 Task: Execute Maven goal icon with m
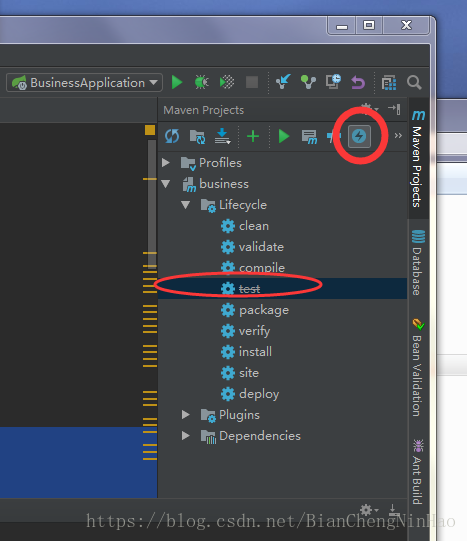point(309,137)
